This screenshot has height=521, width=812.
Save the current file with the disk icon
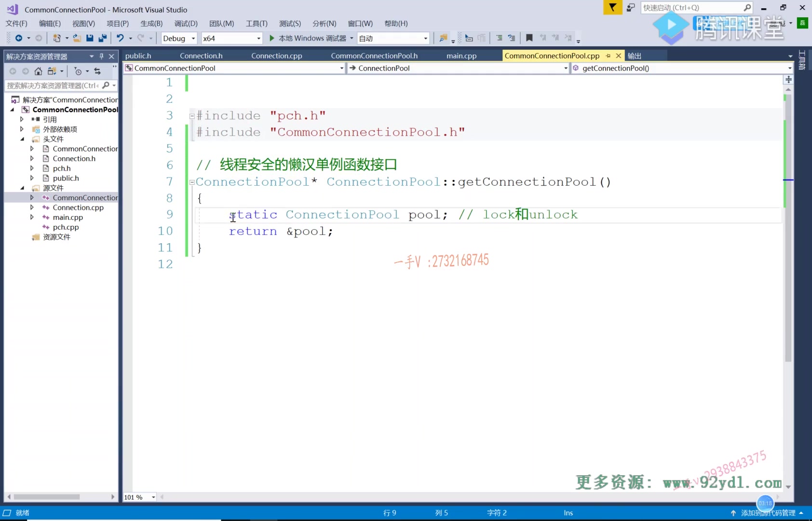click(90, 38)
